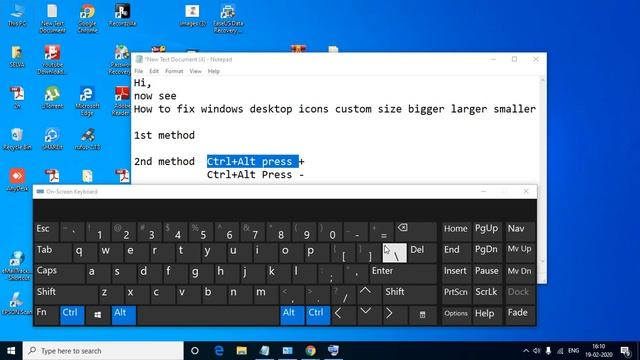Select Microsoft Edge desktop shortcut
Image resolution: width=640 pixels, height=360 pixels.
(x=87, y=101)
